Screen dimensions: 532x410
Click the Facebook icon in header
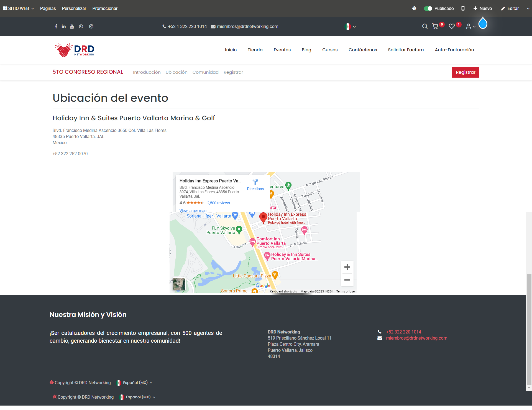(56, 26)
